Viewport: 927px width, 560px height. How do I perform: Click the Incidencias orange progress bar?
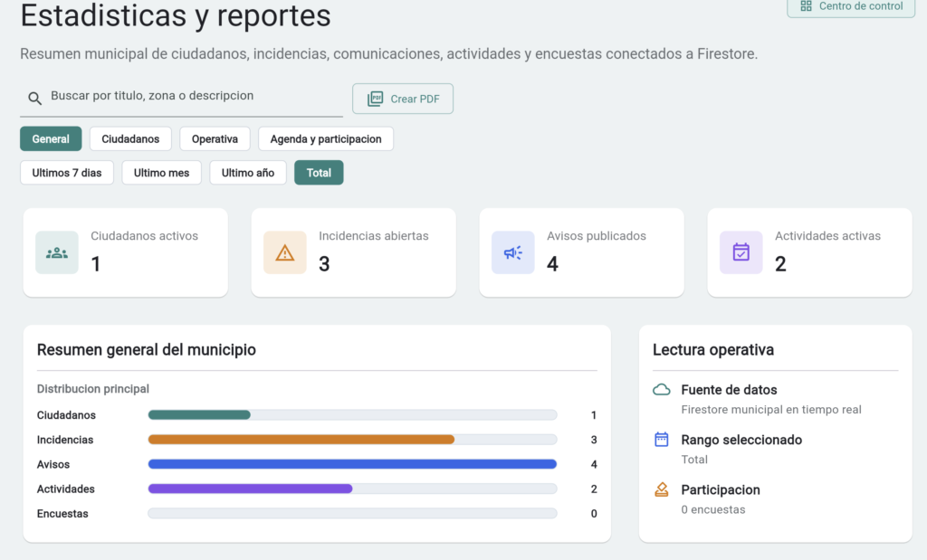(301, 440)
